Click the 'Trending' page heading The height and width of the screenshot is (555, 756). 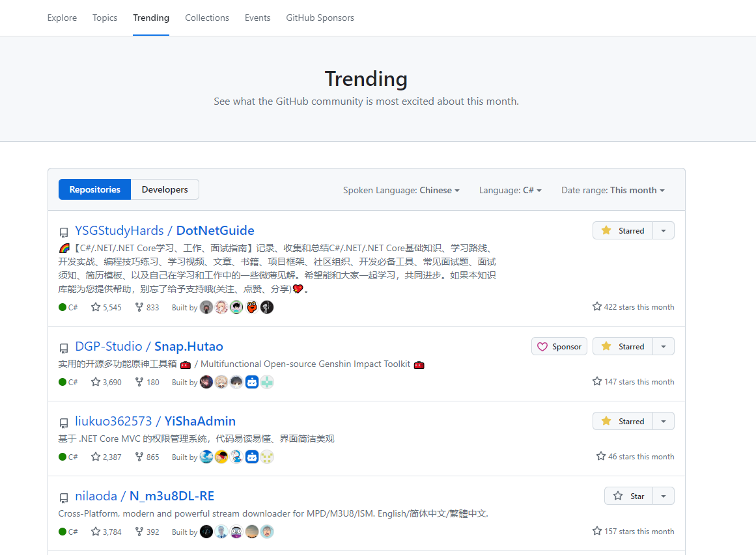[366, 79]
